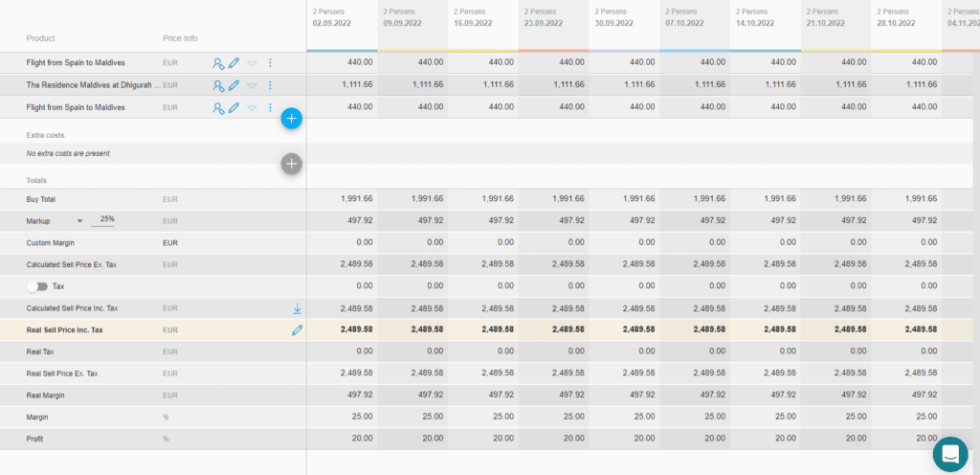Expand triangle dropdown in The Residence Maldives row
Screen dimensions: 980x475
[252, 85]
